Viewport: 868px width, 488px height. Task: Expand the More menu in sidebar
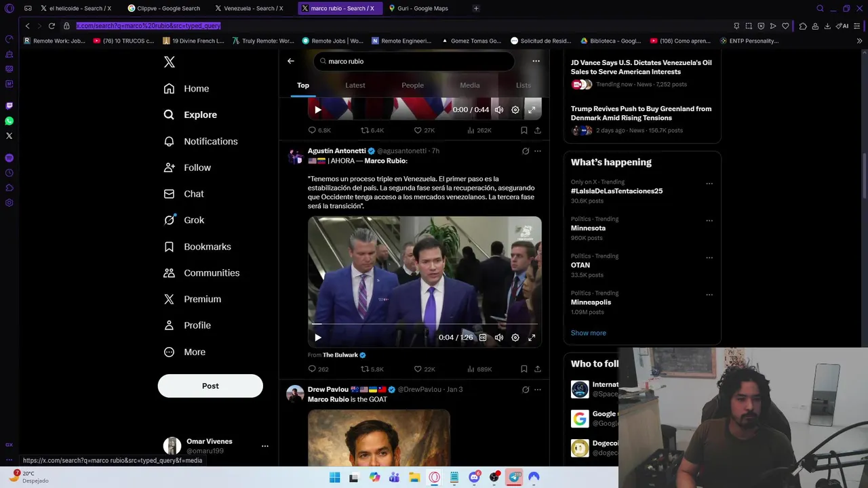184,352
